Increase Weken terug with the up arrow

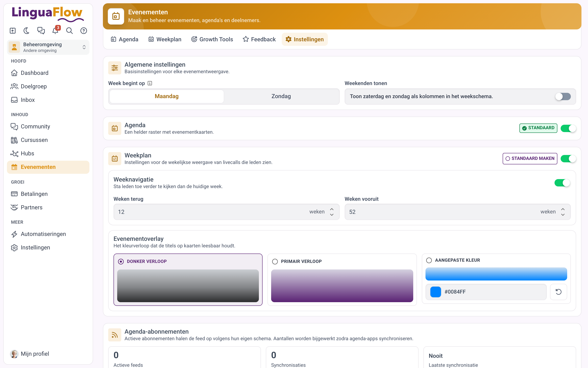click(332, 209)
